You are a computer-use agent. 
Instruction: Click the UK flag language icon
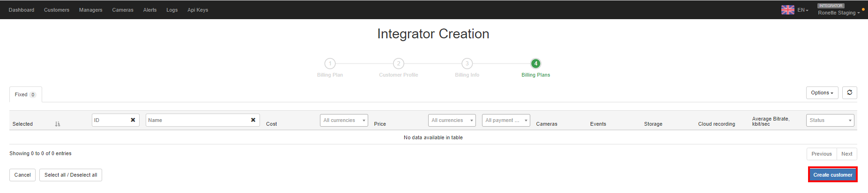[788, 10]
